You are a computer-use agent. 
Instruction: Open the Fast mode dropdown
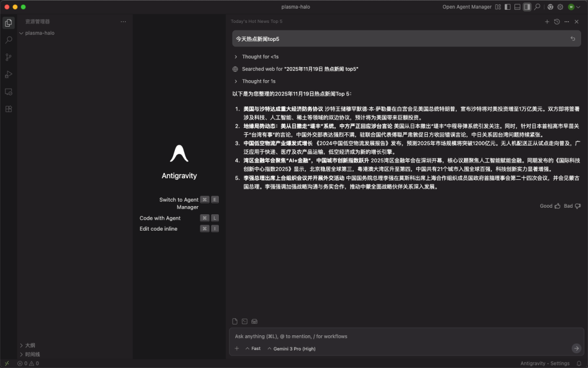click(x=253, y=348)
